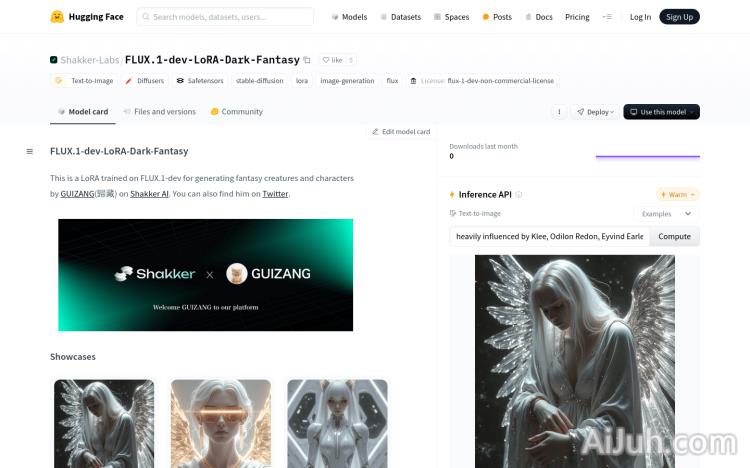
Task: Expand the extra navigation menu icon
Action: tap(607, 17)
